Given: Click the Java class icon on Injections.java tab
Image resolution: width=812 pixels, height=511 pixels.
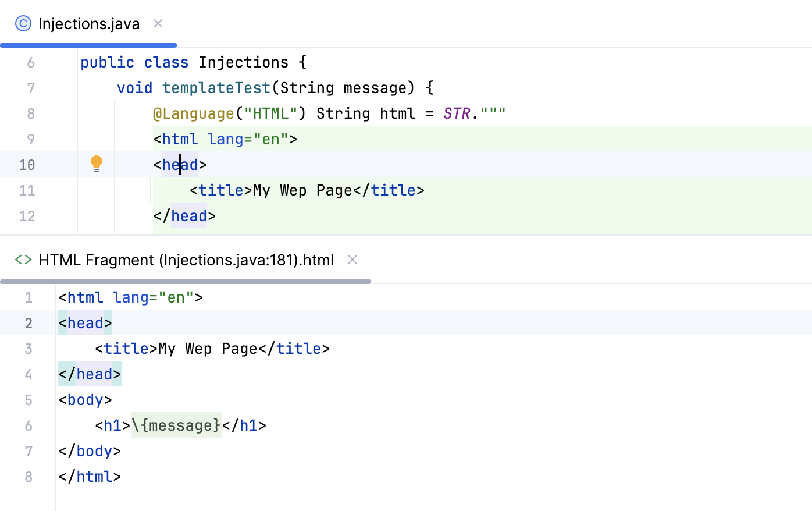Looking at the screenshot, I should (x=23, y=23).
